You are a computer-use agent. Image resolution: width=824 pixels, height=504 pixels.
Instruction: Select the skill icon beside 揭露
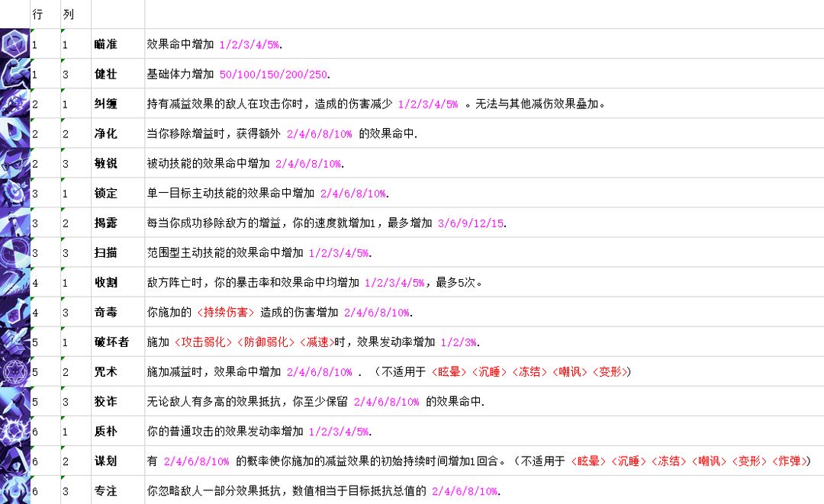(x=14, y=223)
